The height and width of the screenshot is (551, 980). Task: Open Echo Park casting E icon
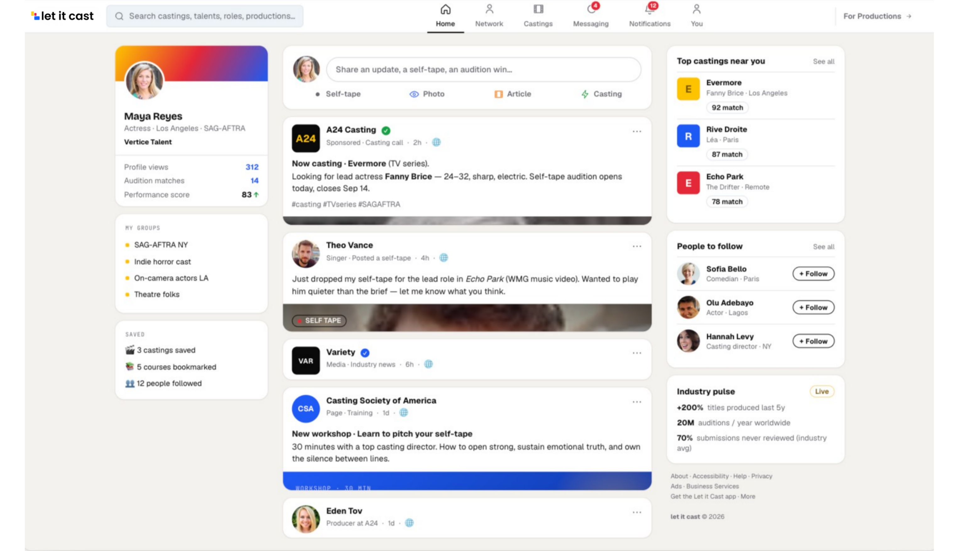pos(688,183)
